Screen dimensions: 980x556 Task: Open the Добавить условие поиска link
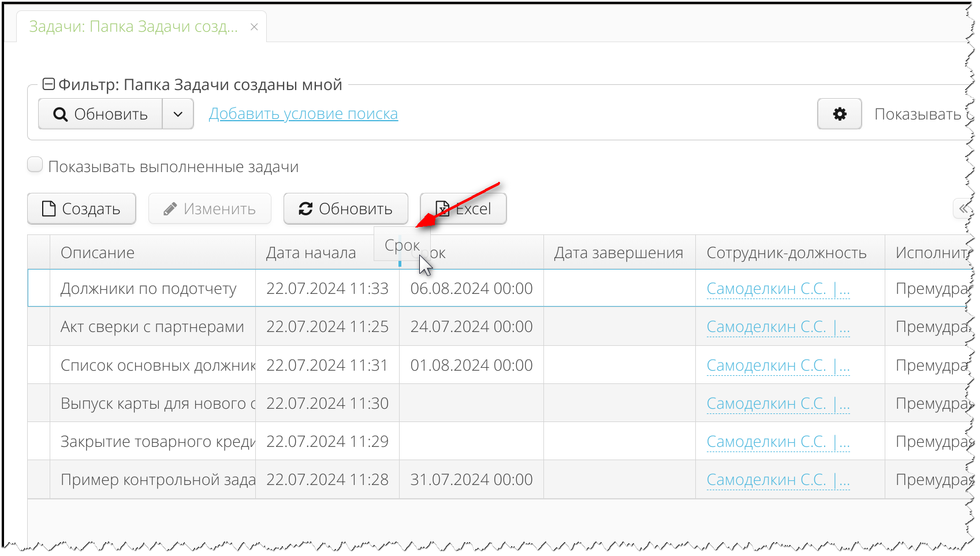coord(303,113)
